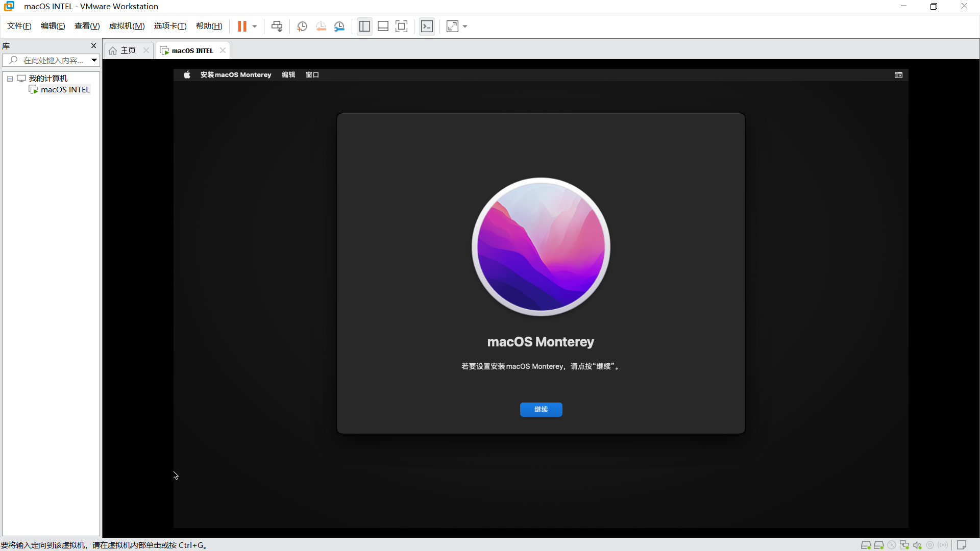Click the blue 继续 button
Screen dimensions: 980x551
(x=541, y=410)
